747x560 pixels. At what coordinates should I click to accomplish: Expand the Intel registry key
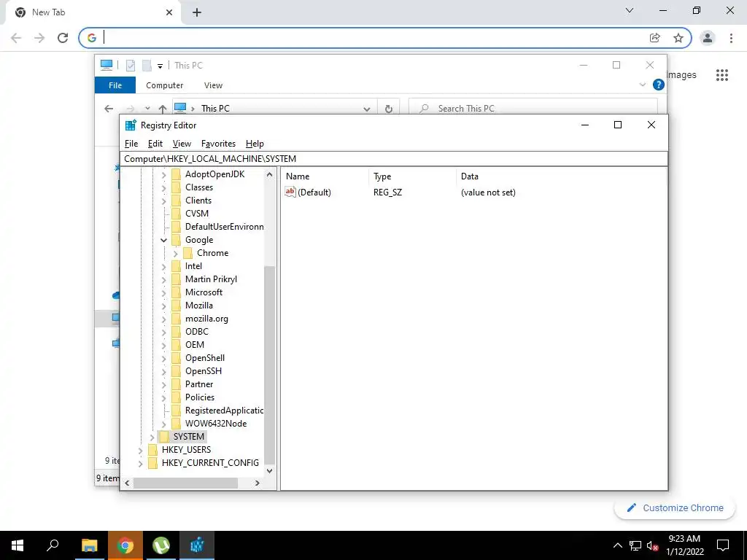tap(163, 267)
